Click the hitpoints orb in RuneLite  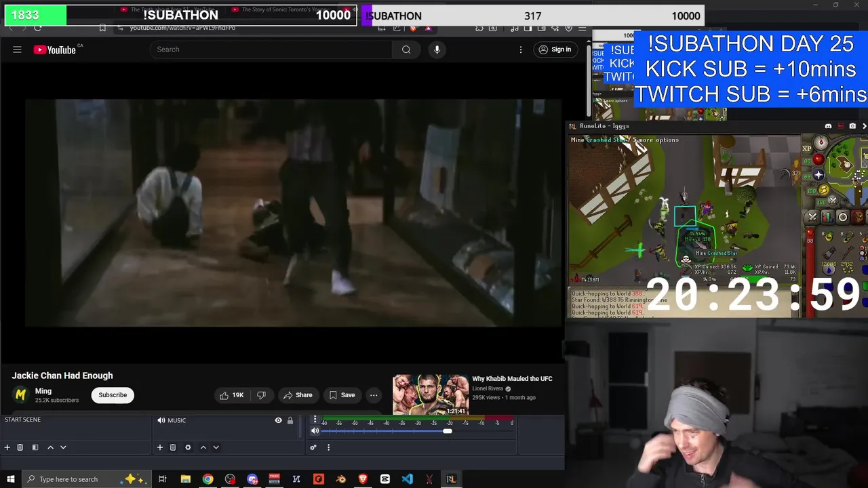pos(818,161)
